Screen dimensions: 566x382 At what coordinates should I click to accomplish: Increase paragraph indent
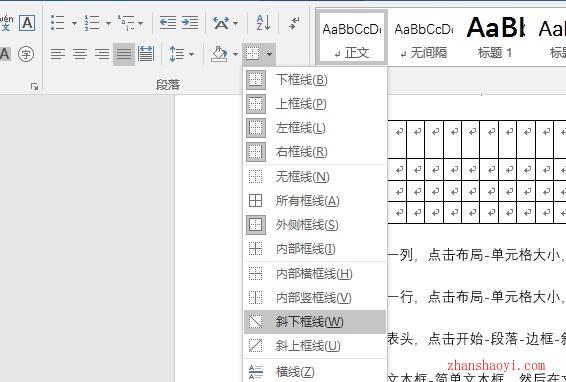(190, 23)
